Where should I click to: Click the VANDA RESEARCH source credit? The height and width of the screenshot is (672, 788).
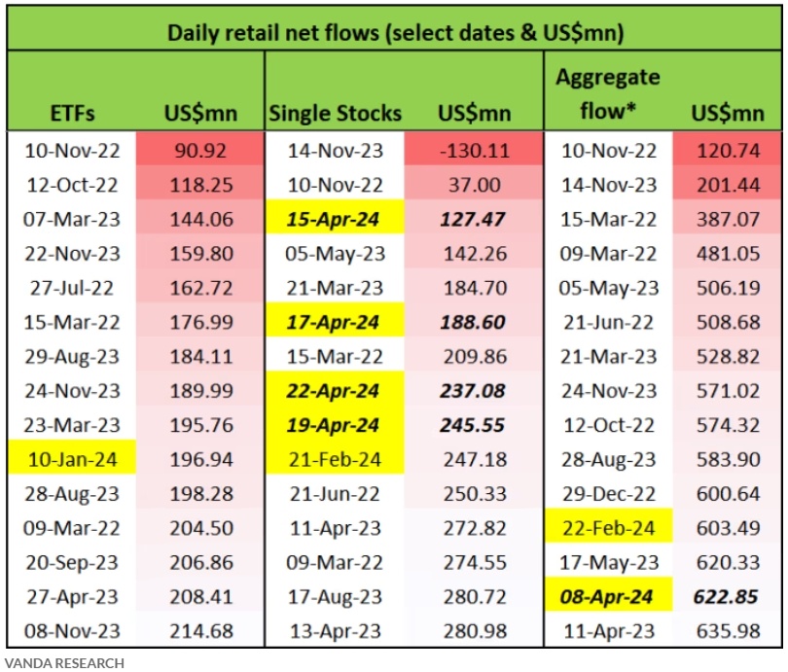pos(63,663)
